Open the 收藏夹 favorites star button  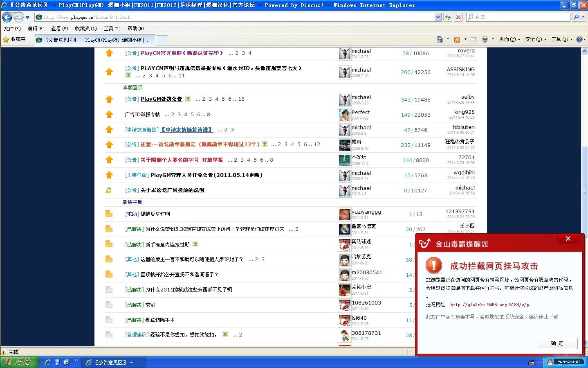[x=14, y=39]
